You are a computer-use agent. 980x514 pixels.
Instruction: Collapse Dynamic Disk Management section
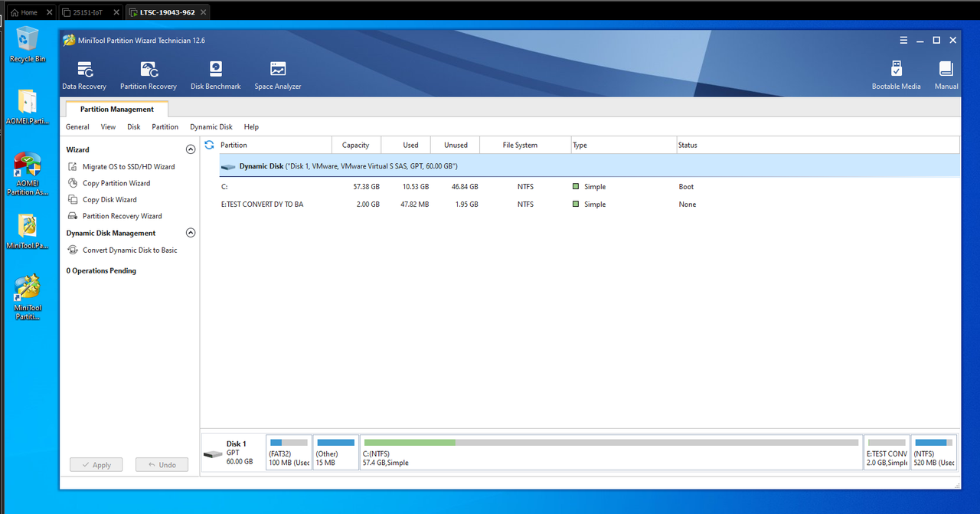click(191, 233)
